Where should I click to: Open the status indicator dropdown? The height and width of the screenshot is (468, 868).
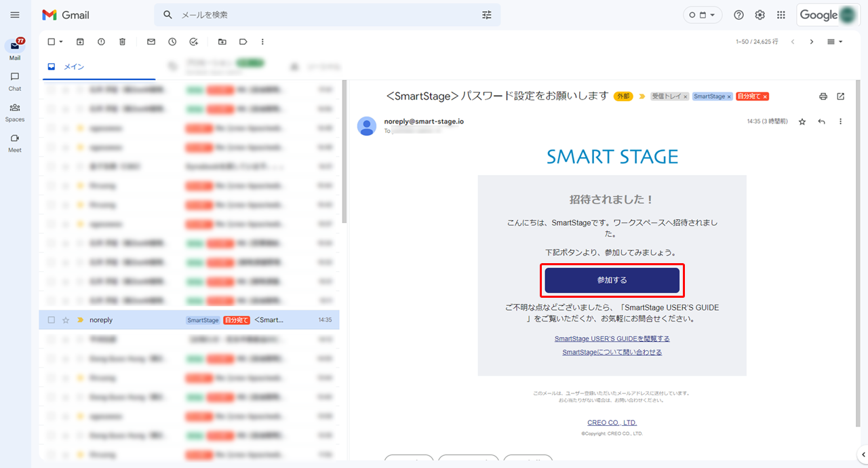point(702,15)
